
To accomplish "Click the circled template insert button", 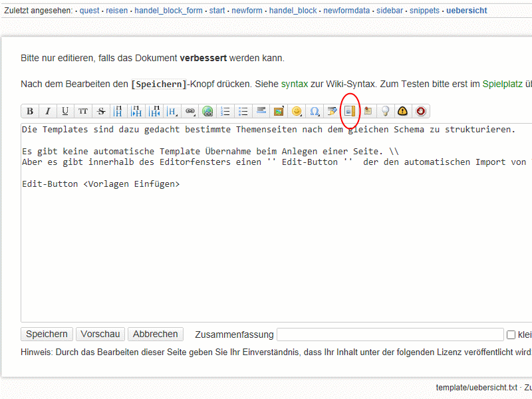I will (350, 111).
